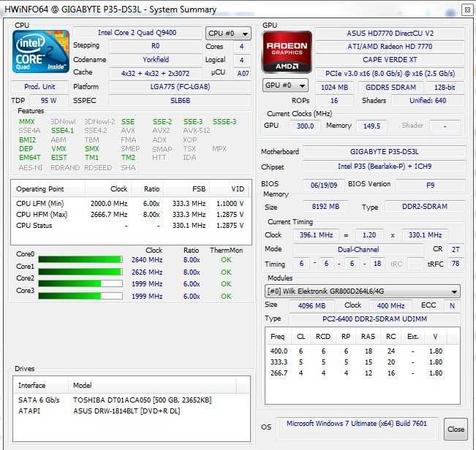Click the 2640 MHz Core0 clock value

pyautogui.click(x=147, y=260)
